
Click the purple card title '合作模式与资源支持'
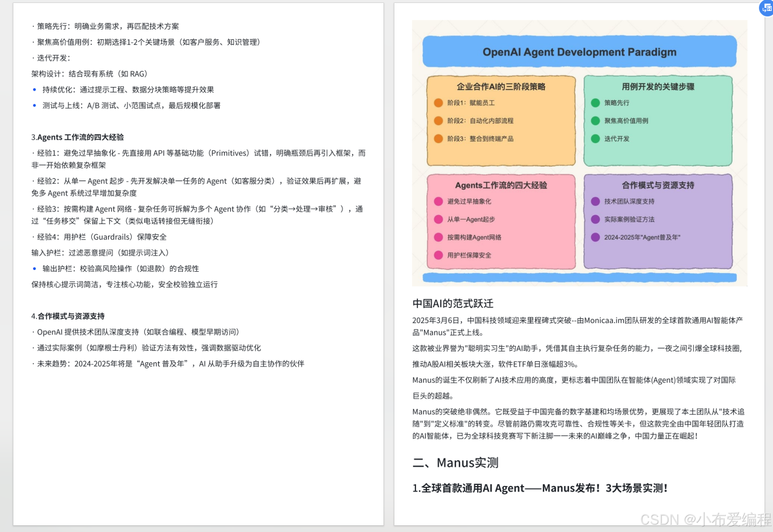point(658,185)
